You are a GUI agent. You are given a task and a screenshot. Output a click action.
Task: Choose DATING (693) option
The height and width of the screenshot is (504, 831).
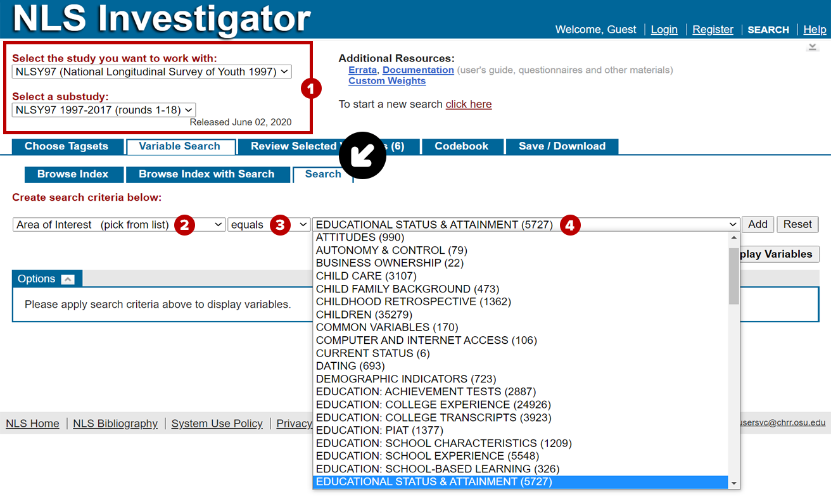tap(521, 366)
